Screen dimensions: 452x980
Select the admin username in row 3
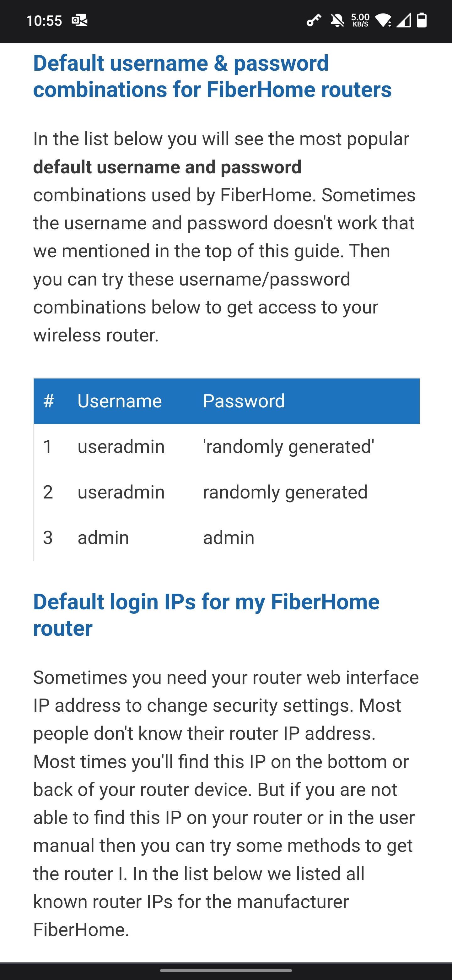tap(103, 538)
